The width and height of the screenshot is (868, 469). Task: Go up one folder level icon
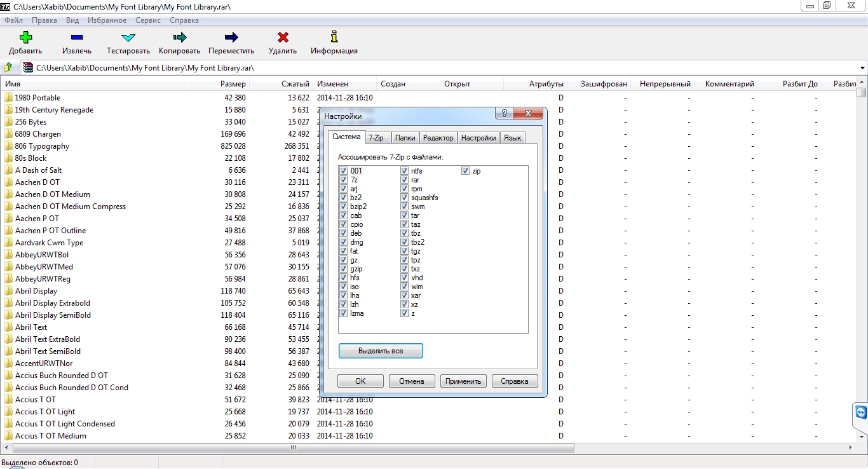click(x=8, y=67)
